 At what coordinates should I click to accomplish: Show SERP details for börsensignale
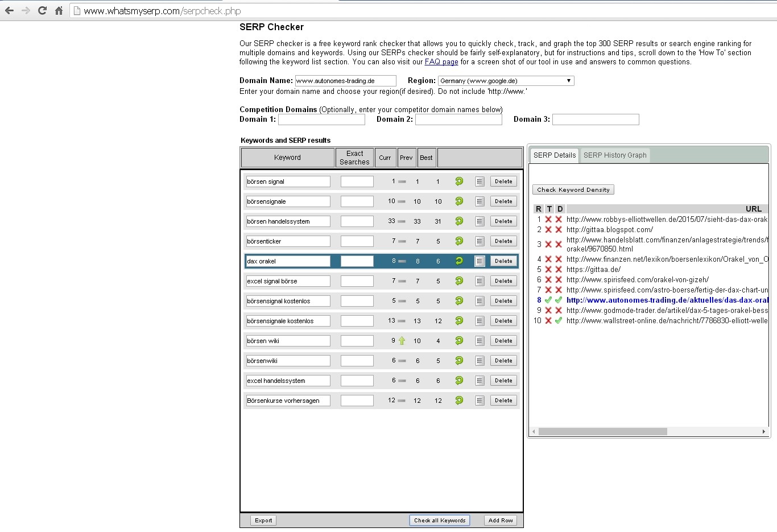point(480,201)
